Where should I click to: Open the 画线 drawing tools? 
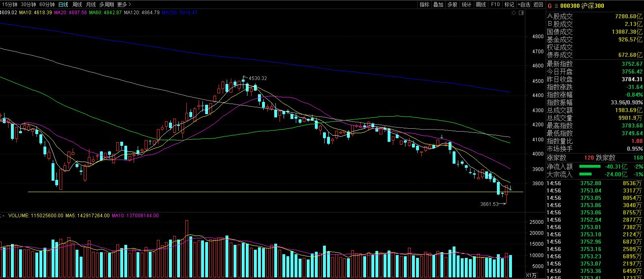[x=481, y=4]
